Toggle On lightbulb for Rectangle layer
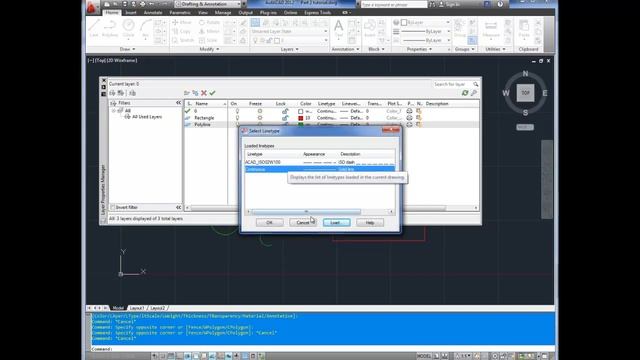The height and width of the screenshot is (360, 640). coord(237,118)
